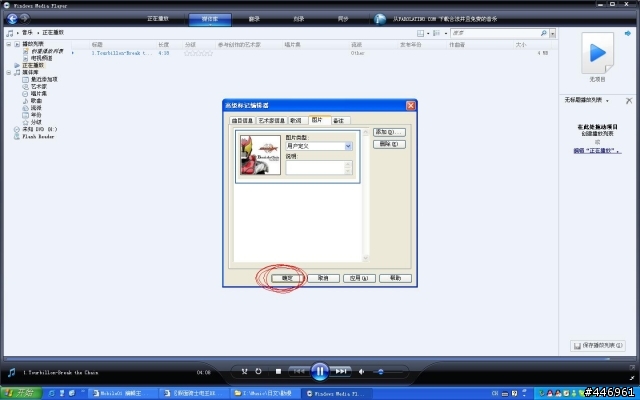This screenshot has height=400, width=640.
Task: Click the album art thumbnail in the dialog
Action: click(260, 155)
